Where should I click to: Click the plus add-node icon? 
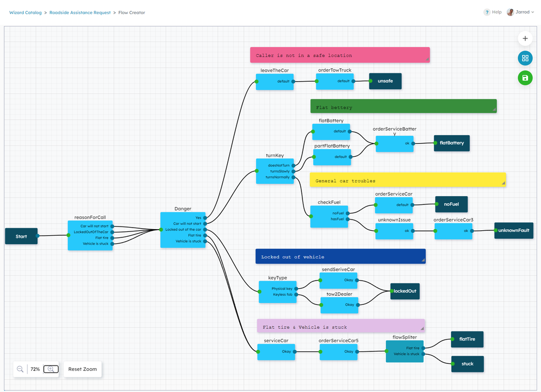tap(525, 38)
